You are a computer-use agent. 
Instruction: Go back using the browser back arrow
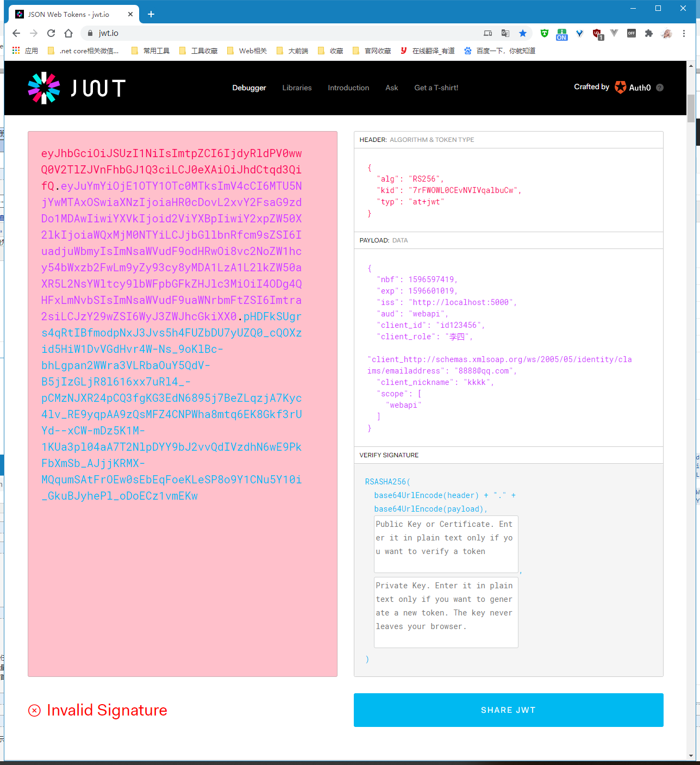[x=16, y=33]
